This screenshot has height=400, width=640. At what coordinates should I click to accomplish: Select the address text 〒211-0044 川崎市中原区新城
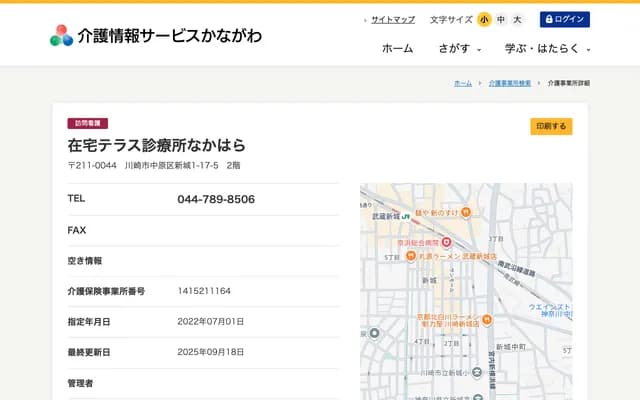click(129, 165)
